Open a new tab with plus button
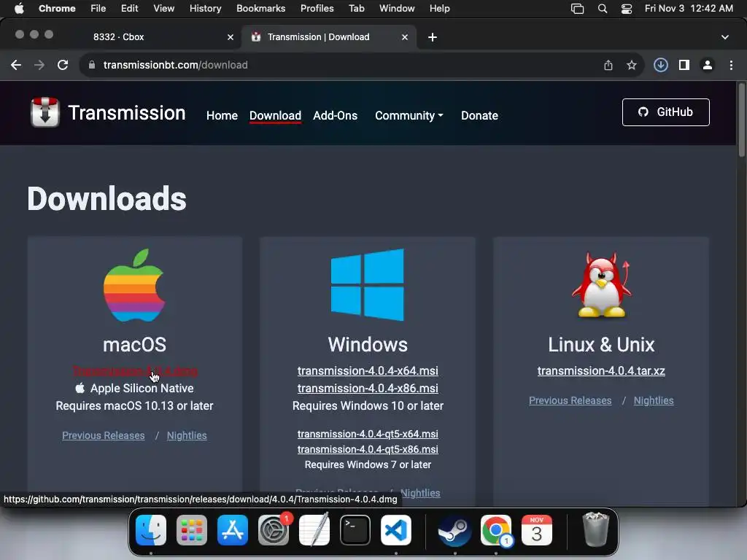Viewport: 747px width, 560px height. (433, 37)
